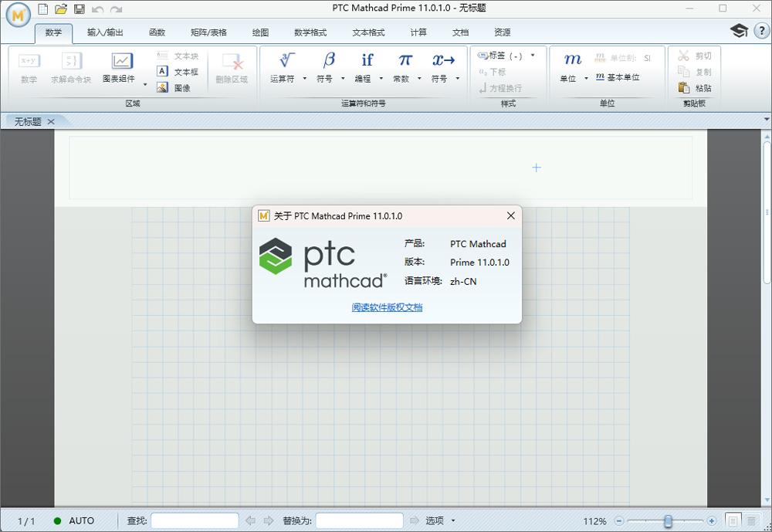This screenshot has width=772, height=532.
Task: Switch to the 绘图 plots tab
Action: tap(260, 32)
